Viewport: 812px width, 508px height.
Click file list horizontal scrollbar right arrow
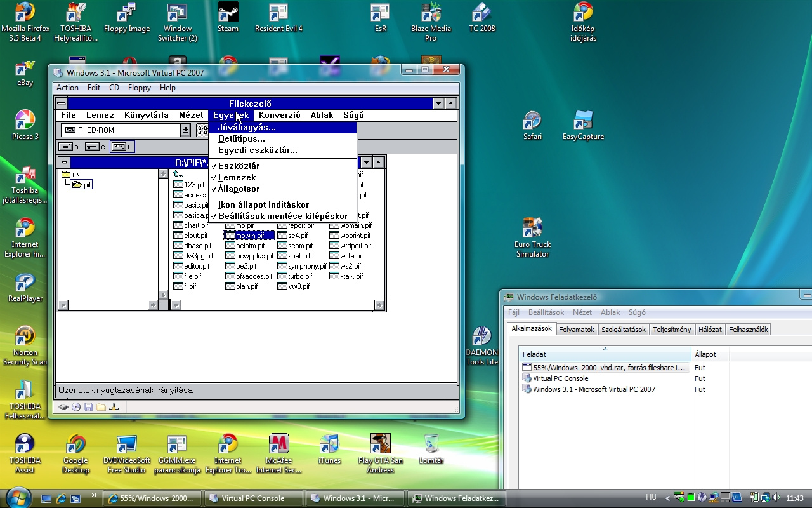[379, 305]
